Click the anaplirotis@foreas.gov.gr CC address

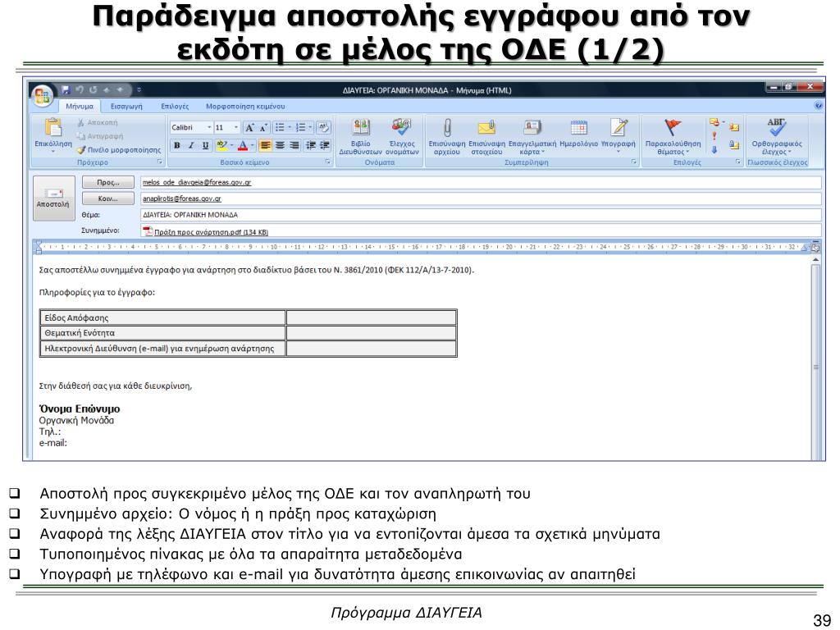click(181, 199)
